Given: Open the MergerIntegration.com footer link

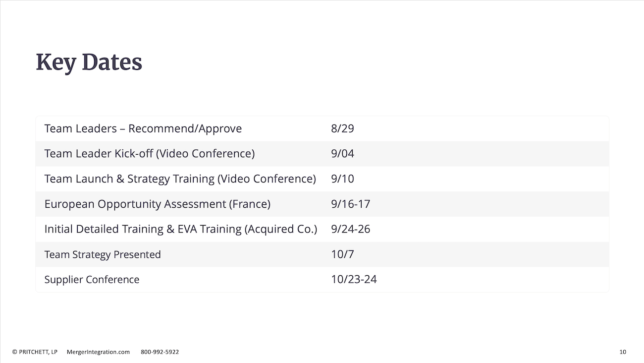Looking at the screenshot, I should (98, 352).
